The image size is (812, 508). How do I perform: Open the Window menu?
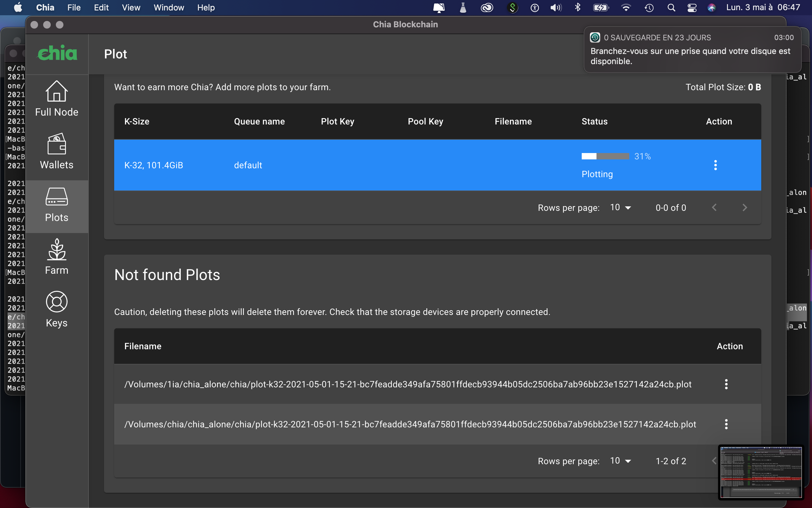click(x=169, y=7)
